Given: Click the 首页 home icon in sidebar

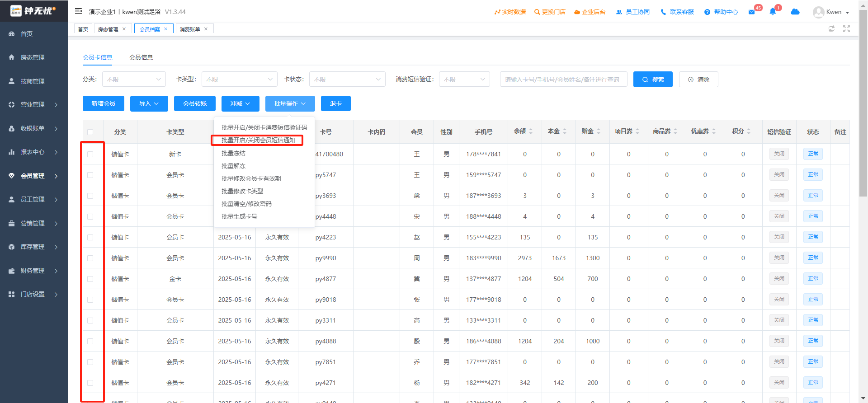Looking at the screenshot, I should tap(12, 34).
